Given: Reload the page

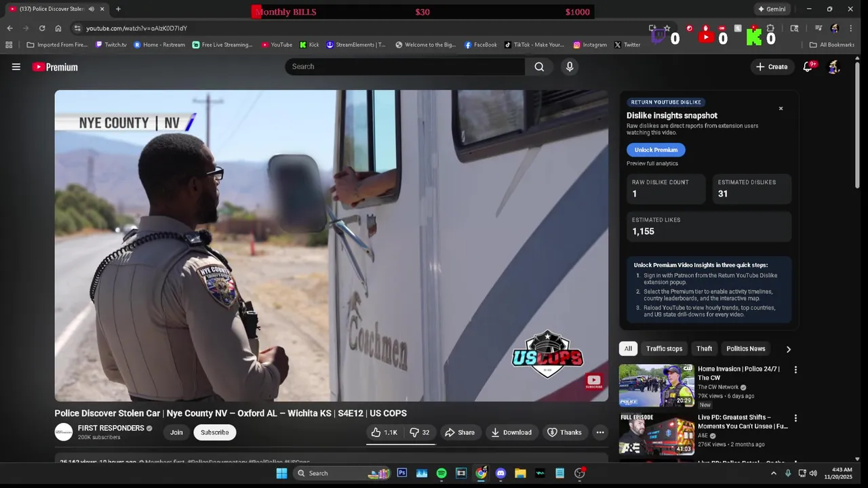Looking at the screenshot, I should pos(42,28).
